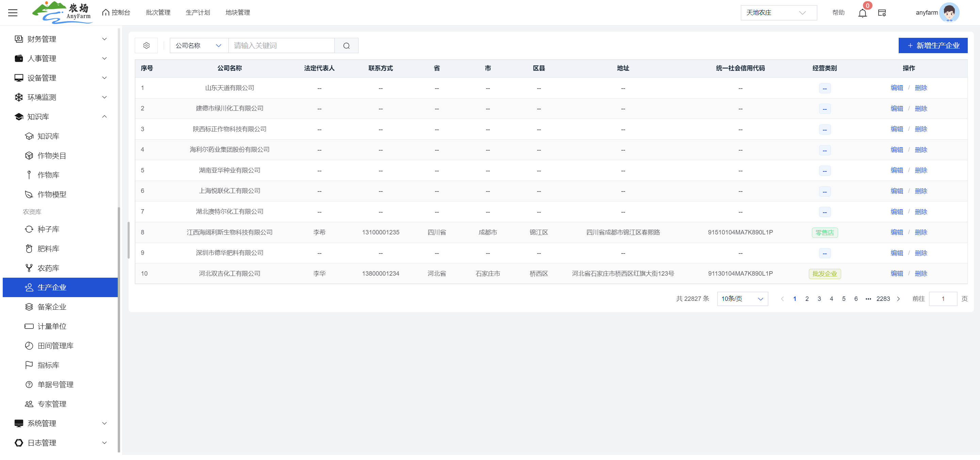The width and height of the screenshot is (980, 460).
Task: Click the 新增生产企业 button
Action: (x=932, y=46)
